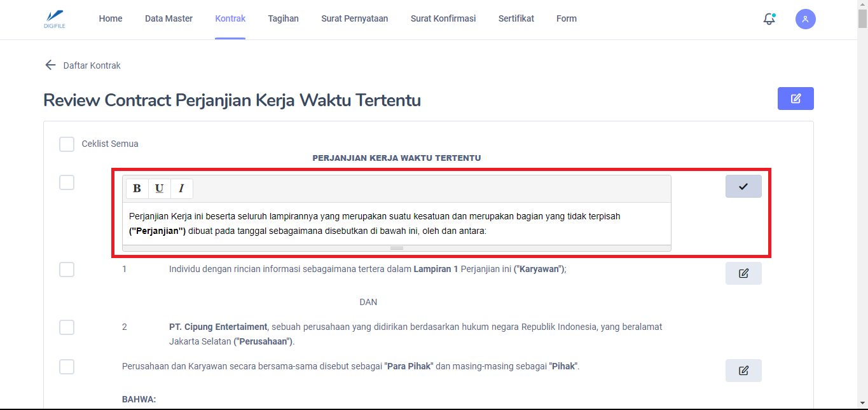Go back to Daftar Kontrak
868x410 pixels.
click(x=83, y=65)
